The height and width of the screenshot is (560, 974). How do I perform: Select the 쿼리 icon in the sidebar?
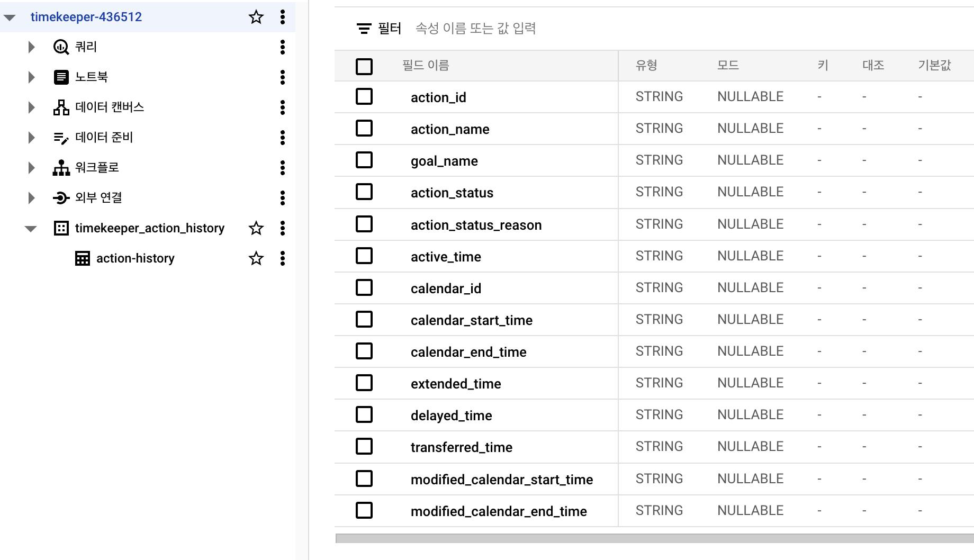(x=61, y=47)
